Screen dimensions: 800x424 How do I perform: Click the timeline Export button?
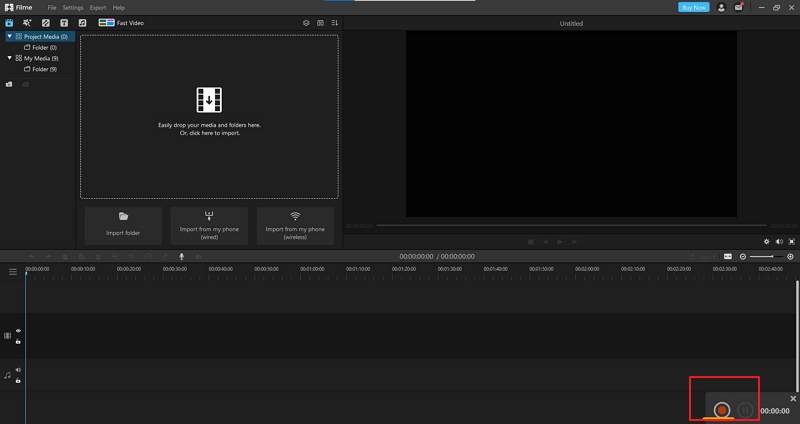[702, 257]
